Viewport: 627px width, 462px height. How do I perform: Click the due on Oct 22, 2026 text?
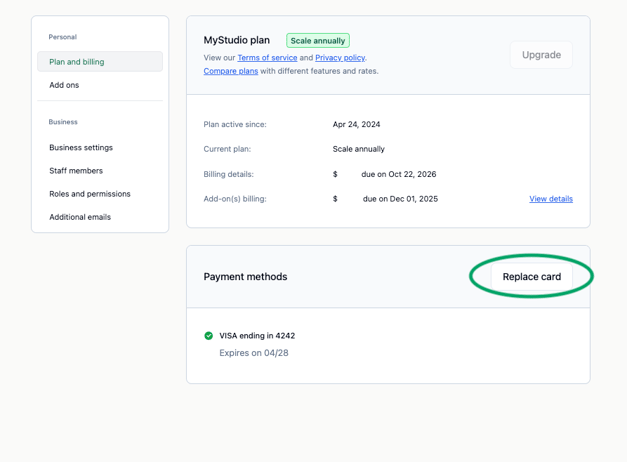click(x=398, y=174)
